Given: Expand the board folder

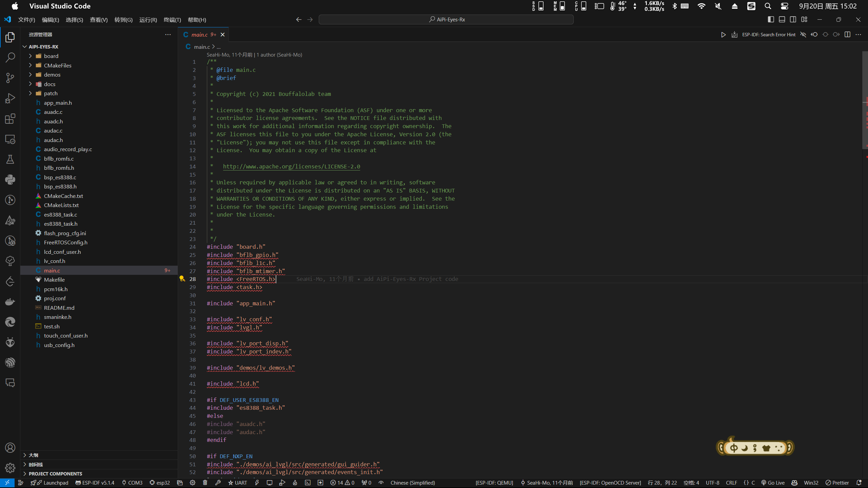Looking at the screenshot, I should (51, 56).
